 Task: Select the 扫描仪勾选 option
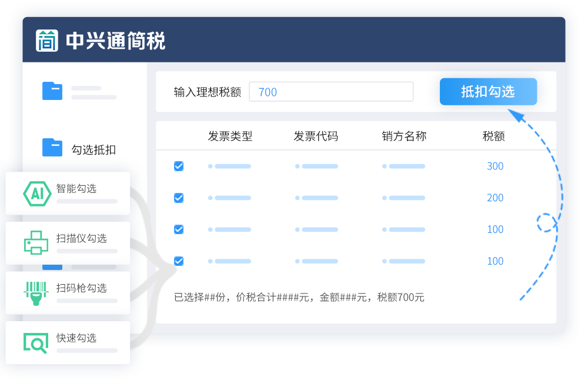[x=68, y=243]
